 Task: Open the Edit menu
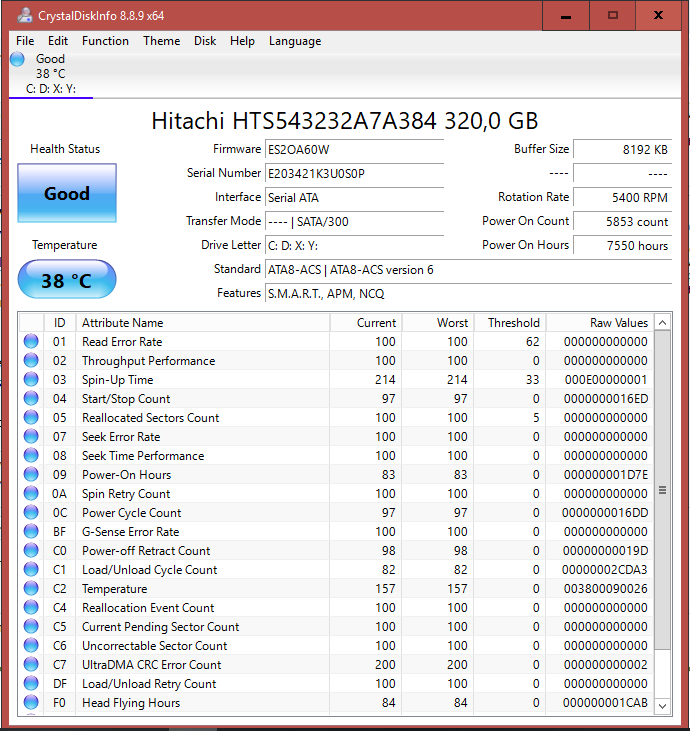pos(58,41)
